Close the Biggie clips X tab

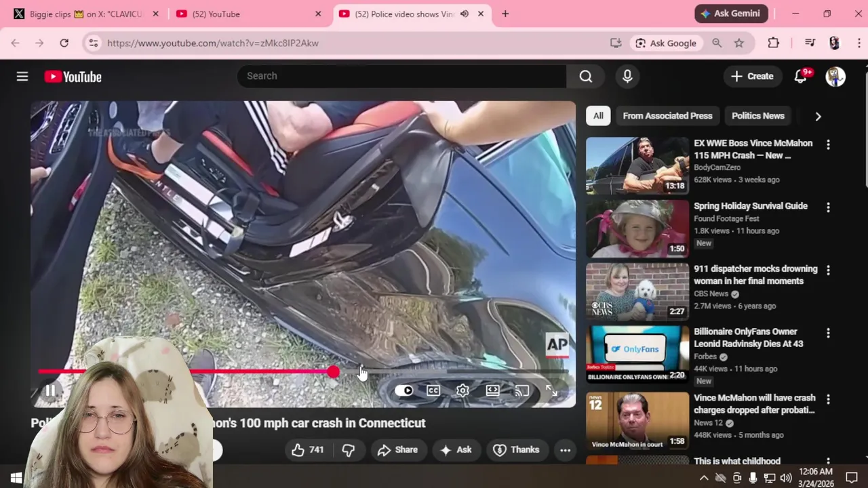[x=155, y=14]
